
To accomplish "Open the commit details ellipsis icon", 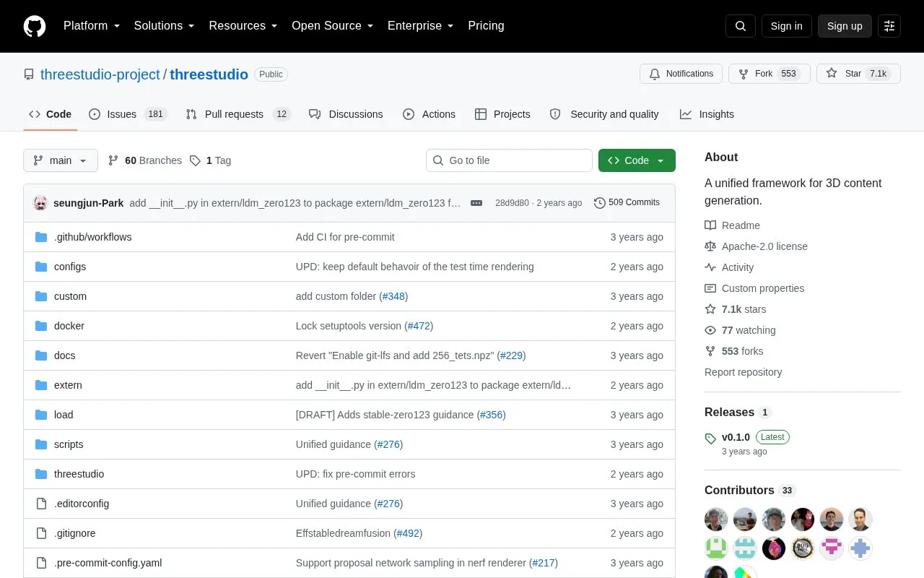I will click(476, 203).
